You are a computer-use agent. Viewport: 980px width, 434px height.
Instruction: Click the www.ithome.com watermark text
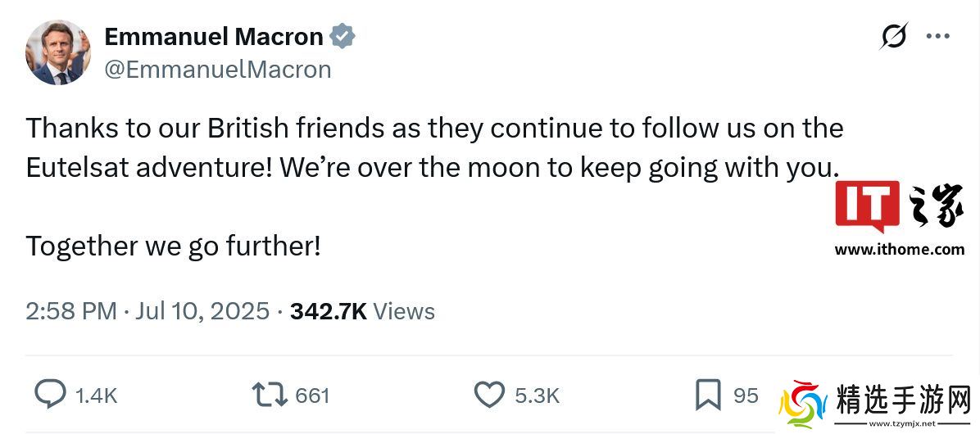(899, 250)
